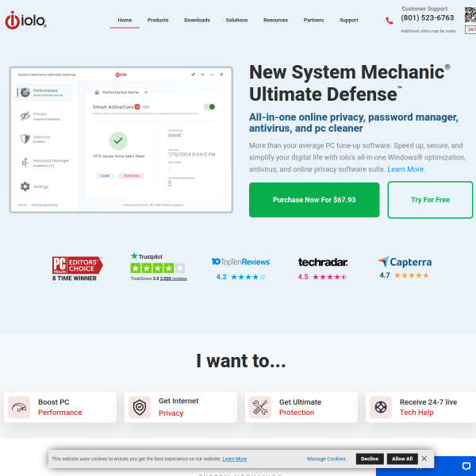Click the Tech Help lifebuoy icon
This screenshot has height=476, width=476.
pos(381,408)
